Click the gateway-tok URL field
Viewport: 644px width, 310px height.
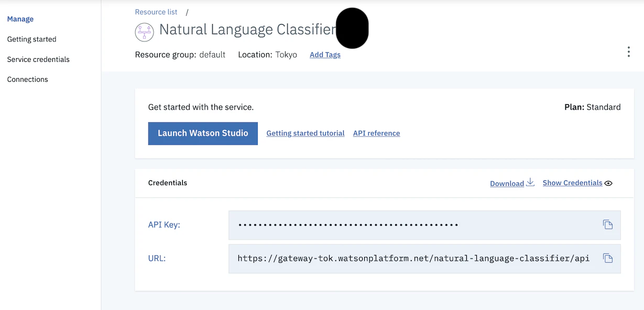point(424,258)
